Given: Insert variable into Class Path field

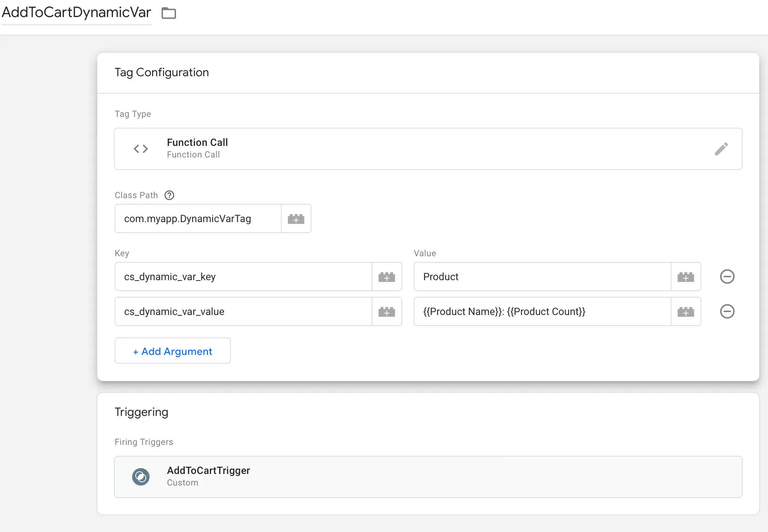Looking at the screenshot, I should 296,219.
